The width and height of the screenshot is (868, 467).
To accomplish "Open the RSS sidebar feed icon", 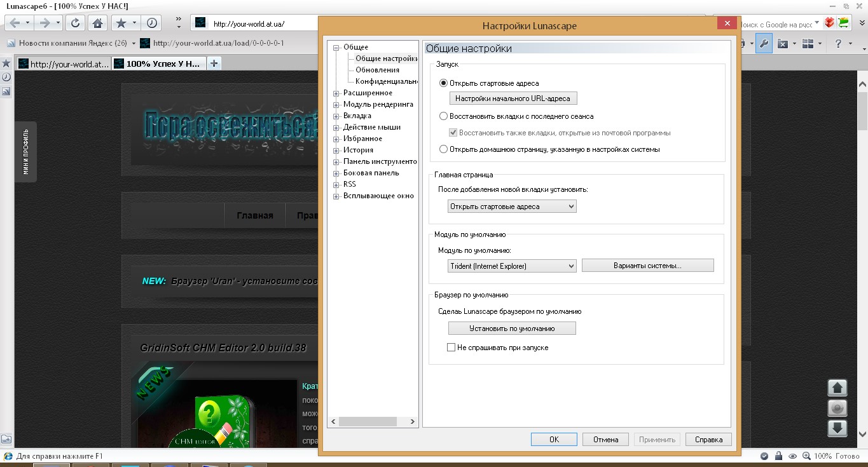I will (6, 91).
